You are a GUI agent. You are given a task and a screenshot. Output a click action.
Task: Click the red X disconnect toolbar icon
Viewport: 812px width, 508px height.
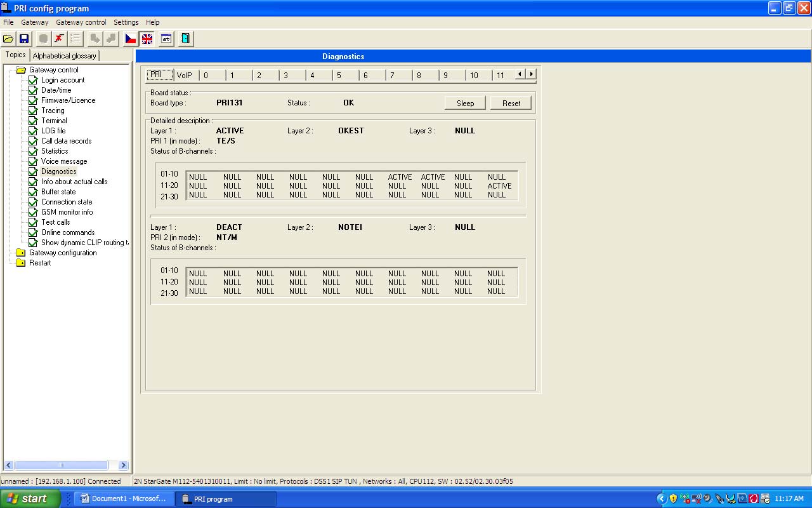click(x=59, y=39)
